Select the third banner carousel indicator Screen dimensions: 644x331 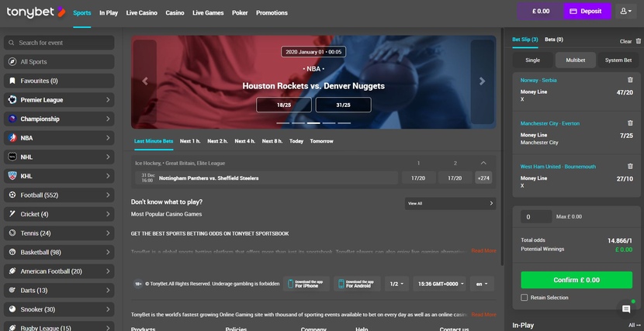[x=313, y=123]
